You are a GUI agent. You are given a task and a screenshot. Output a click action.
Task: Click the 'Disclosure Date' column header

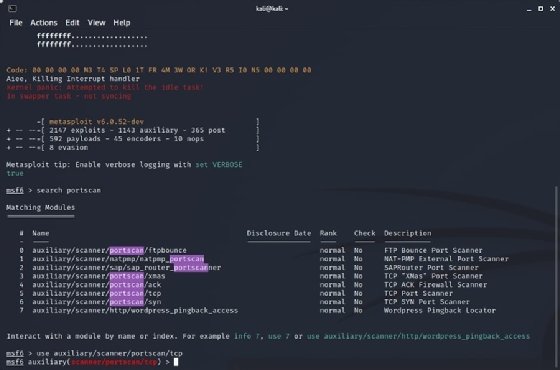coord(279,233)
